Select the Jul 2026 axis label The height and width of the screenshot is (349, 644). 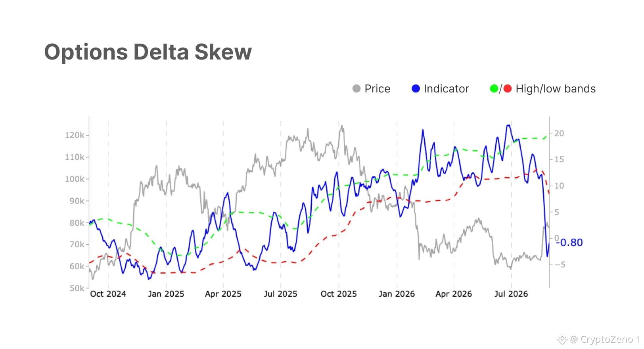[511, 294]
